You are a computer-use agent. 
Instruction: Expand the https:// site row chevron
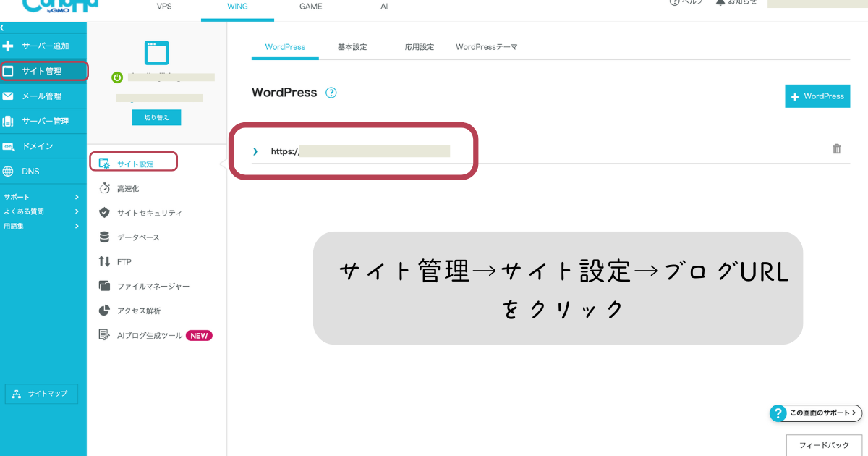(255, 151)
